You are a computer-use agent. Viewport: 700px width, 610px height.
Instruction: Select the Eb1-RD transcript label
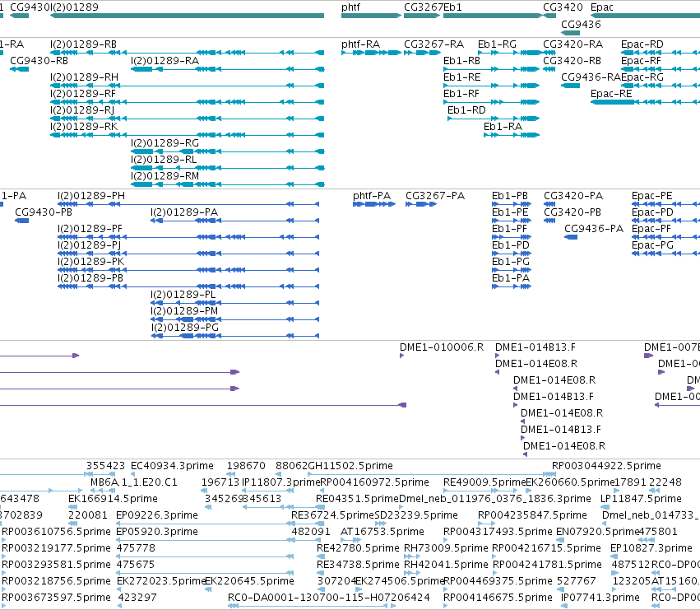point(466,110)
